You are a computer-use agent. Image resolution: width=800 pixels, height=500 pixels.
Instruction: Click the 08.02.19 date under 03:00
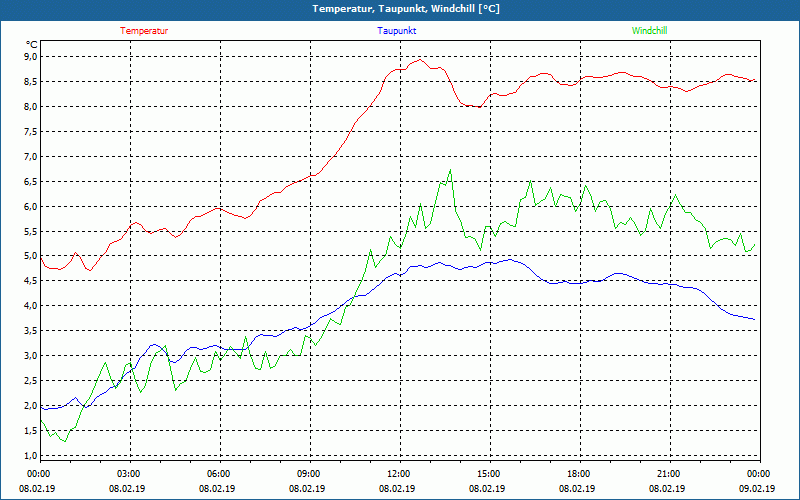tap(127, 489)
